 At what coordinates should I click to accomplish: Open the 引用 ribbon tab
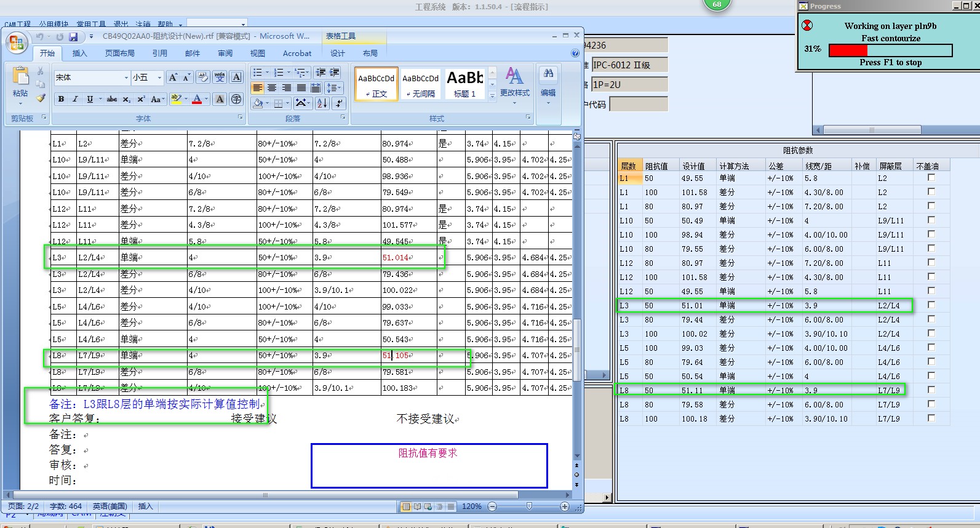pos(160,54)
